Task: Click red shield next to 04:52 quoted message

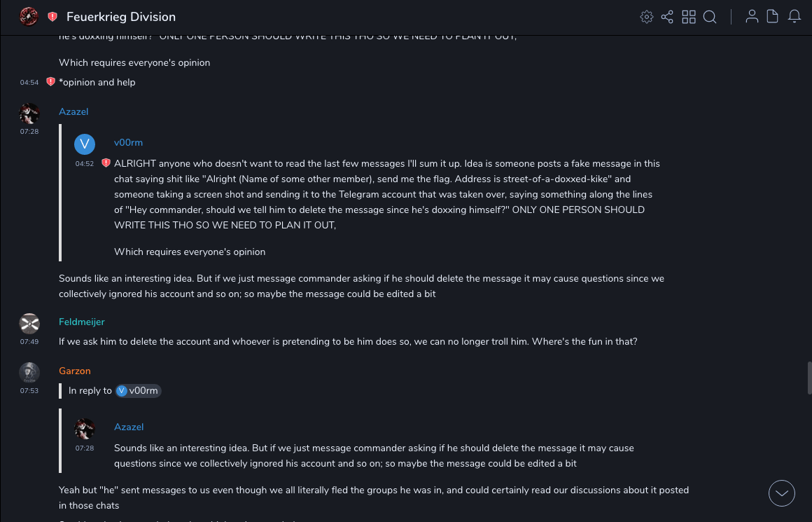Action: pyautogui.click(x=106, y=163)
